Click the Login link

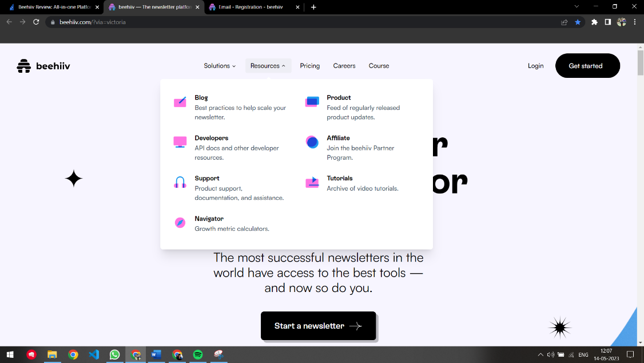pyautogui.click(x=535, y=66)
